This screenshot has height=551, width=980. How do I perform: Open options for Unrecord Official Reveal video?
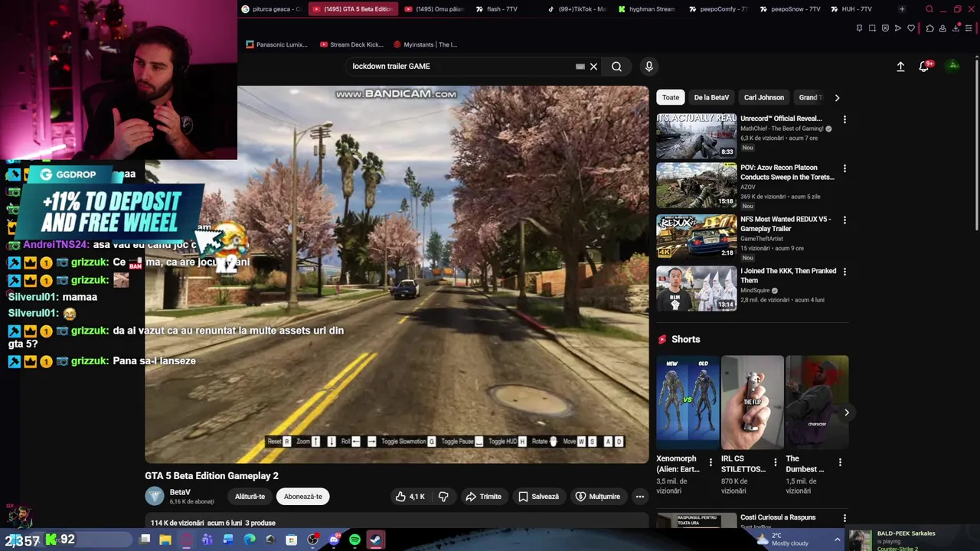tap(844, 119)
